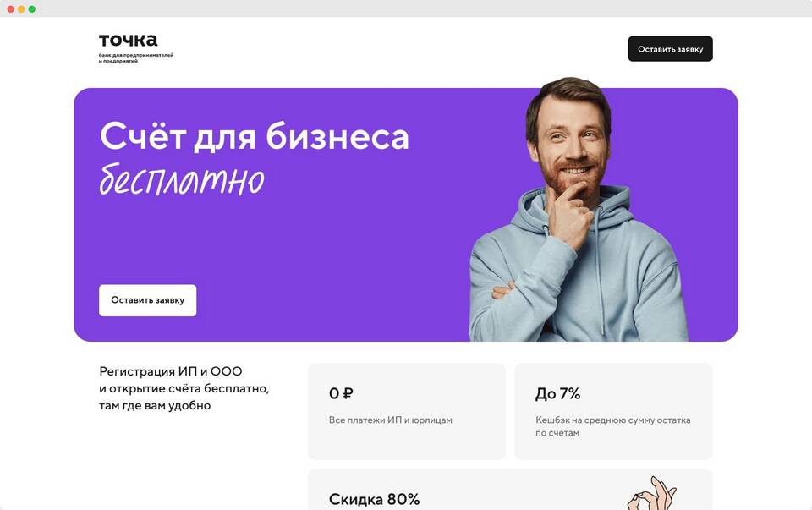The height and width of the screenshot is (510, 812).
Task: Click the bank tagline under the logo
Action: pyautogui.click(x=136, y=58)
